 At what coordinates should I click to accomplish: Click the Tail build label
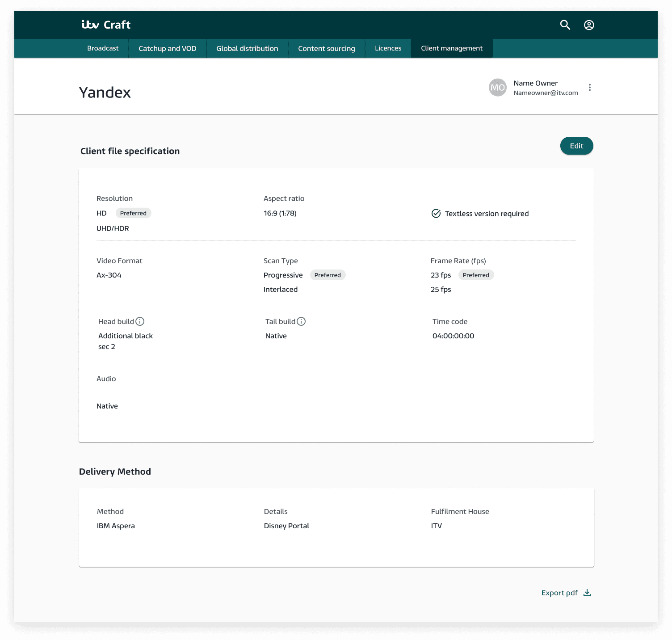click(280, 321)
